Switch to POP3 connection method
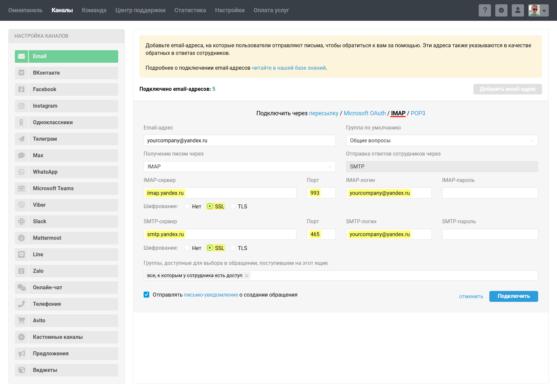Image resolution: width=557 pixels, height=392 pixels. coord(418,113)
